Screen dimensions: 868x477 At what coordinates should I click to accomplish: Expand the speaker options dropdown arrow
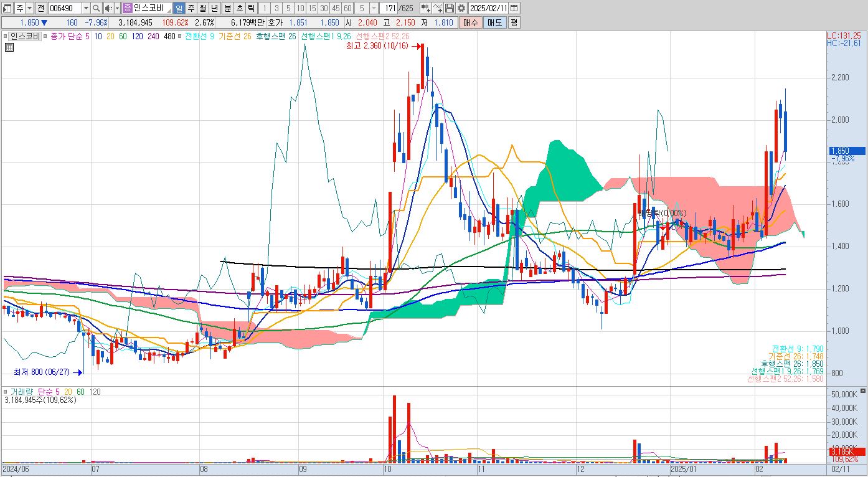click(x=117, y=8)
